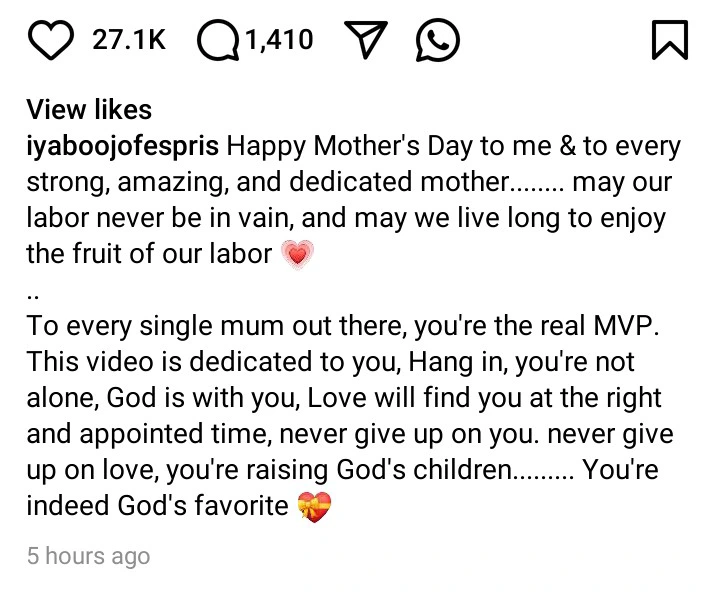Open comments via the speech bubble icon
This screenshot has width=720, height=592.
point(219,40)
